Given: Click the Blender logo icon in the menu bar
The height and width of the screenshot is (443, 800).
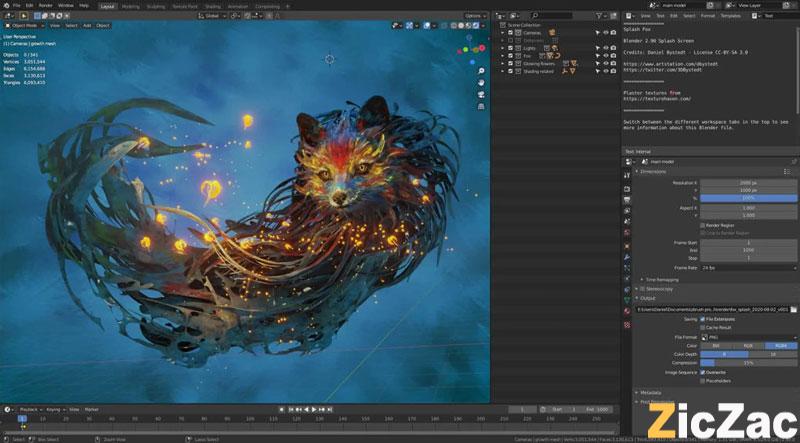Looking at the screenshot, I should [5, 5].
